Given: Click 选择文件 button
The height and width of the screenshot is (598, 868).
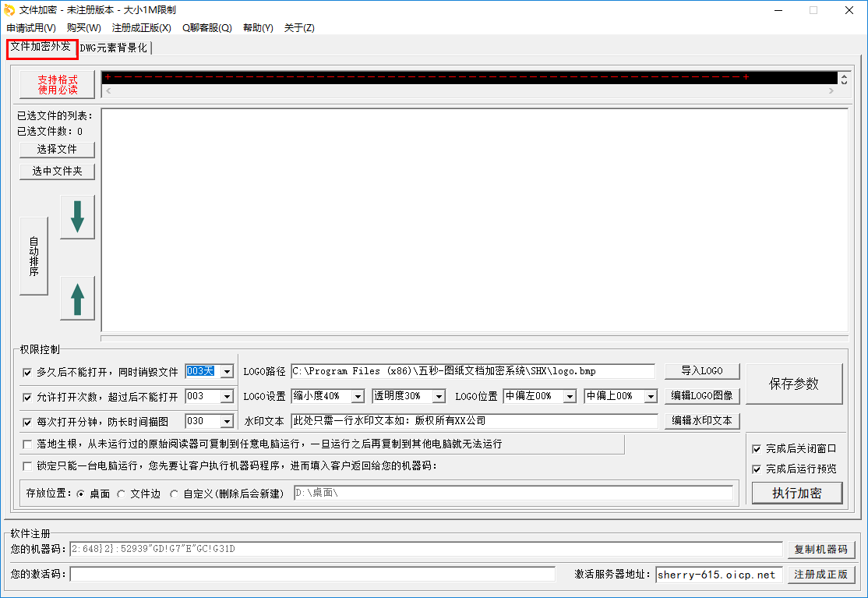Looking at the screenshot, I should (57, 150).
